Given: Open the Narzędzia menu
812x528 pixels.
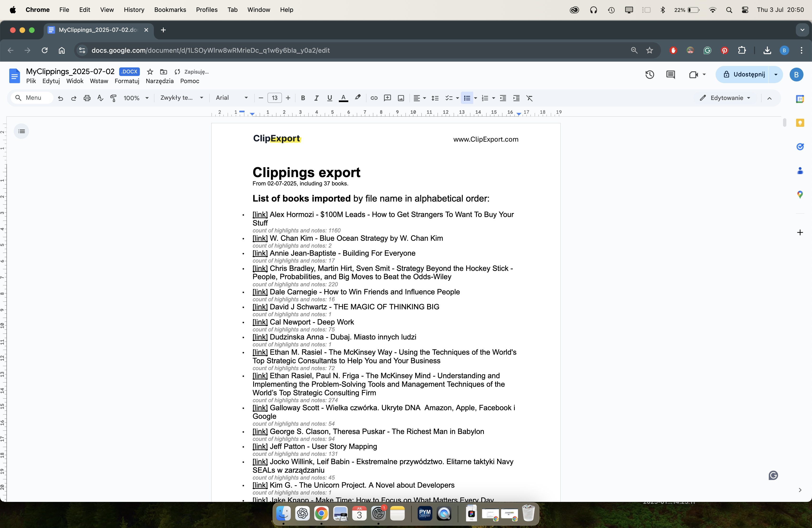Looking at the screenshot, I should click(x=160, y=81).
